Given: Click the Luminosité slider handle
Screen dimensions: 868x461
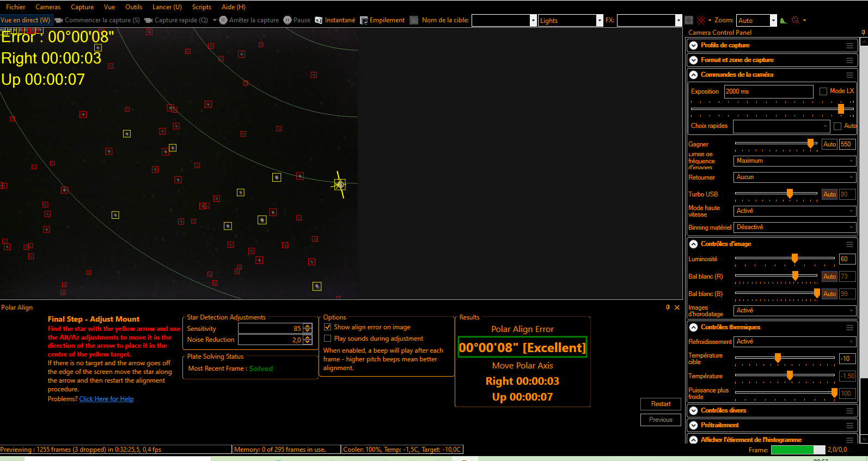Looking at the screenshot, I should pos(794,259).
